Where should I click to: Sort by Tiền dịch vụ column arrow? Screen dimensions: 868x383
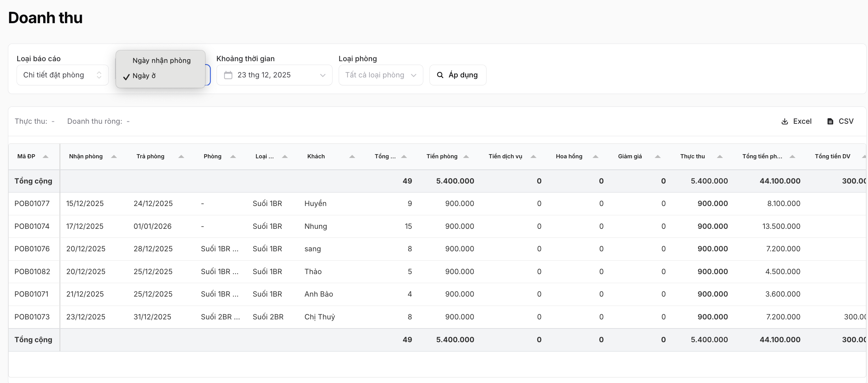click(x=533, y=157)
